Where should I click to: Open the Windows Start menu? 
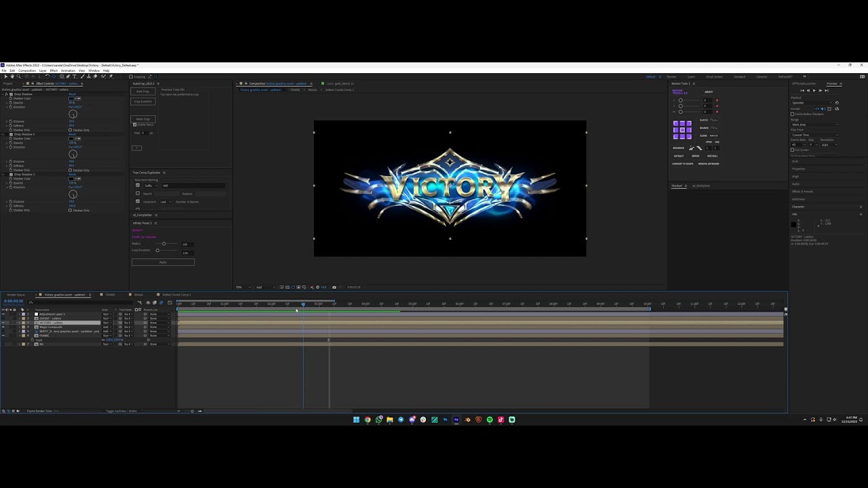tap(356, 420)
